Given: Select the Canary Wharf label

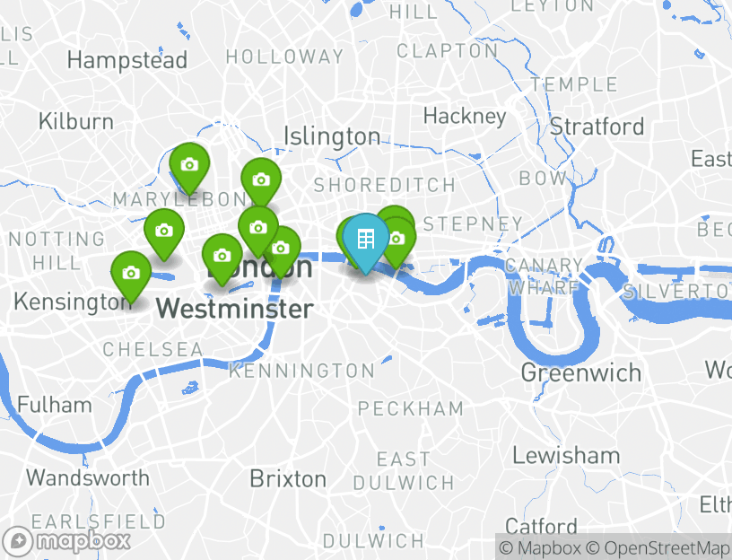Looking at the screenshot, I should (x=545, y=276).
